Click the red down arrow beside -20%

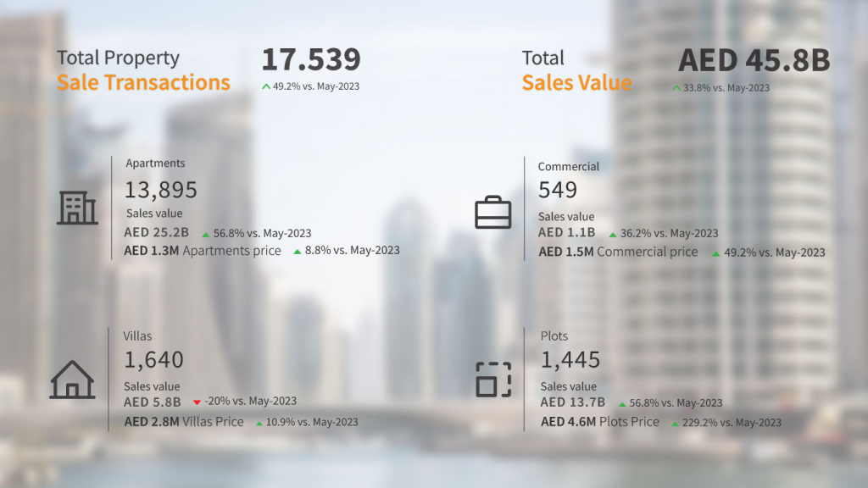(197, 402)
